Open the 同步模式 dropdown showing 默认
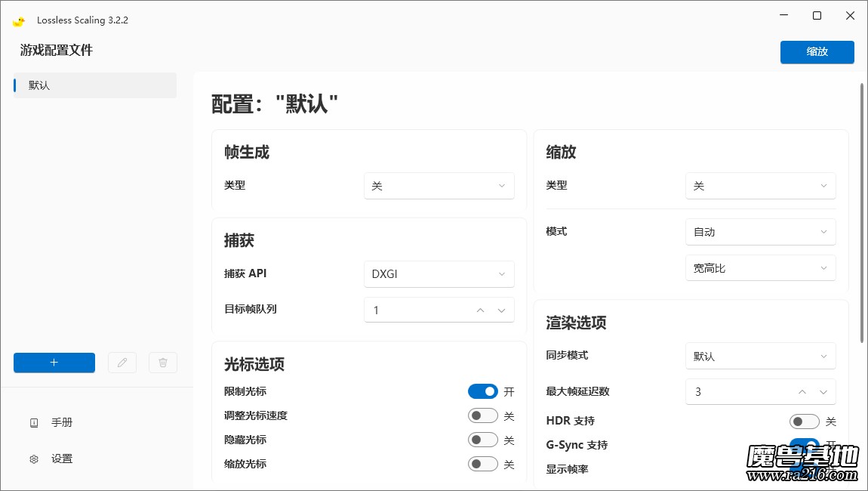Screen dimensions: 868x491 tap(760, 355)
